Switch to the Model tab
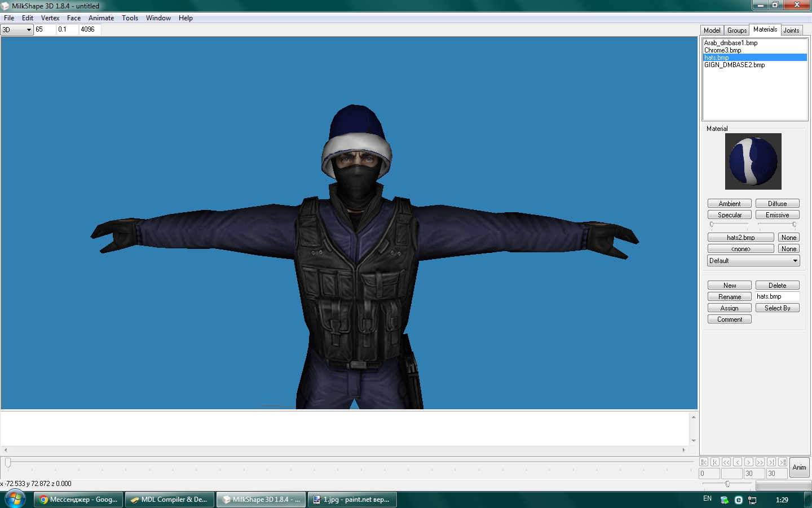 [712, 30]
